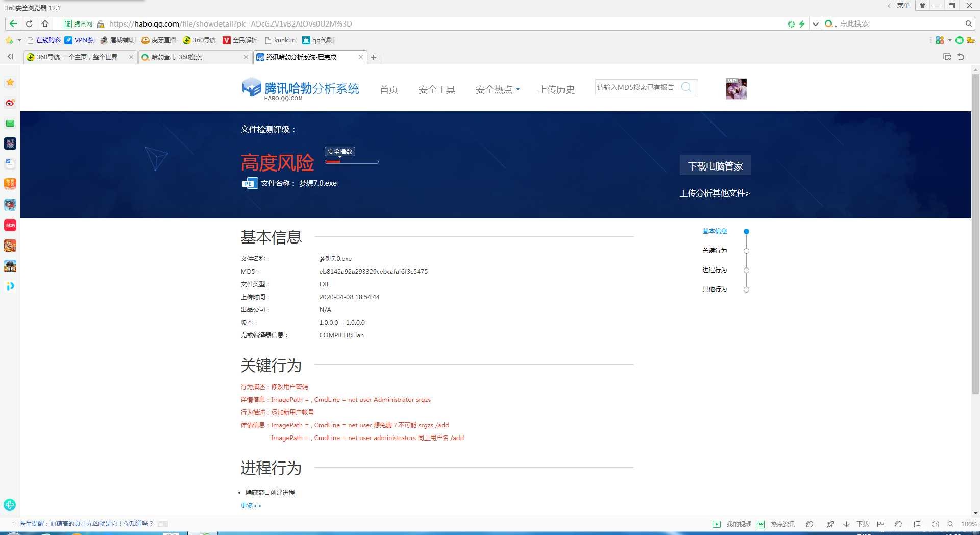
Task: Open 我的视频 in the status bar
Action: click(732, 524)
